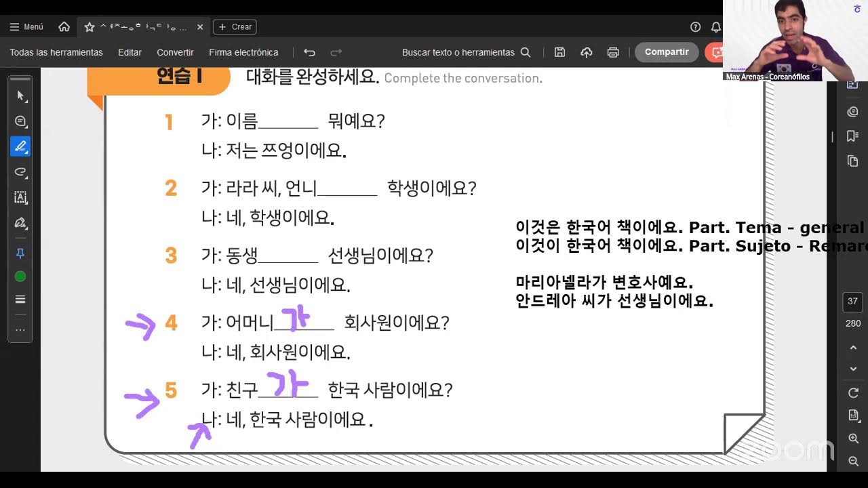This screenshot has height=488, width=868.
Task: Click the redo arrow icon
Action: pyautogui.click(x=336, y=52)
